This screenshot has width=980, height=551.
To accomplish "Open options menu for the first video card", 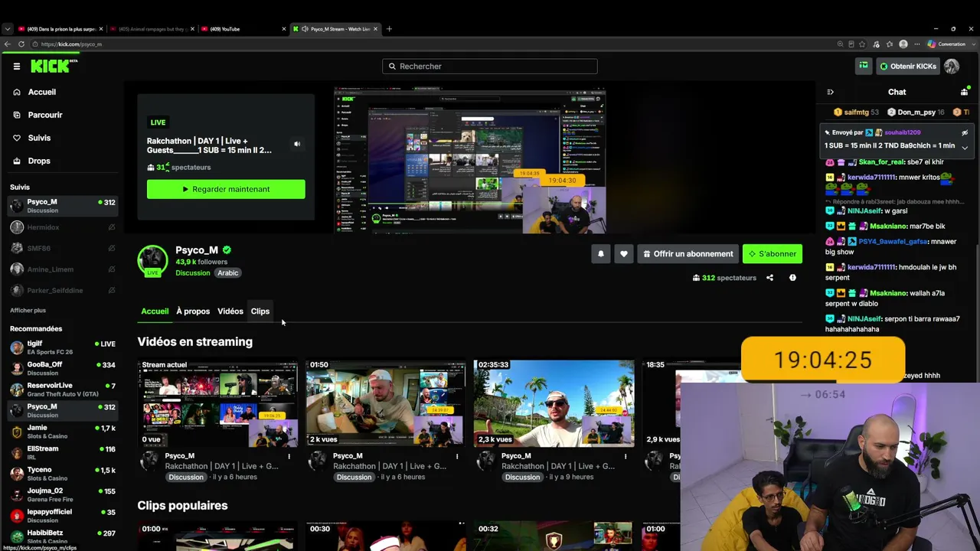I will coord(289,456).
